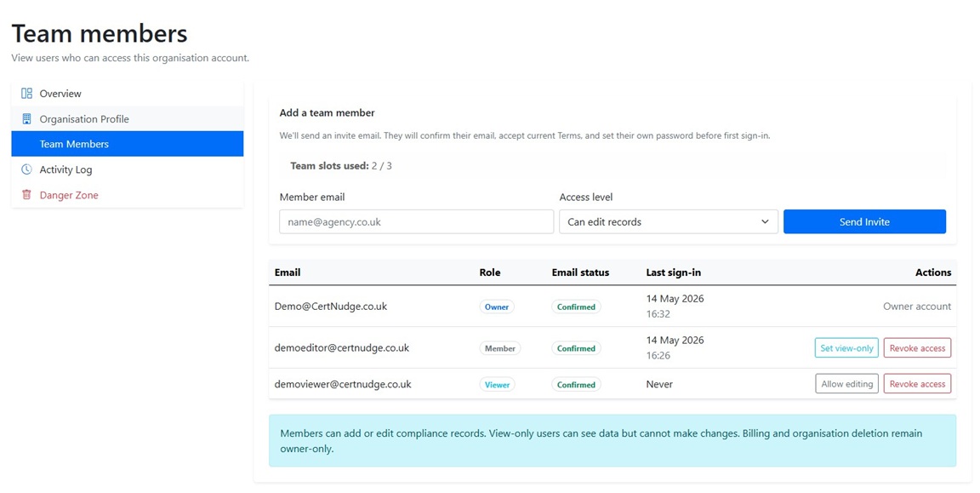
Task: Select the Demo@CertNudge.co.uk email cell
Action: coord(331,307)
